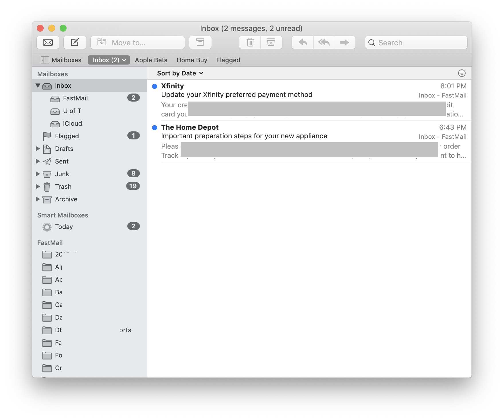Expand the Sent mailbox triangle
The image size is (504, 420).
(38, 161)
